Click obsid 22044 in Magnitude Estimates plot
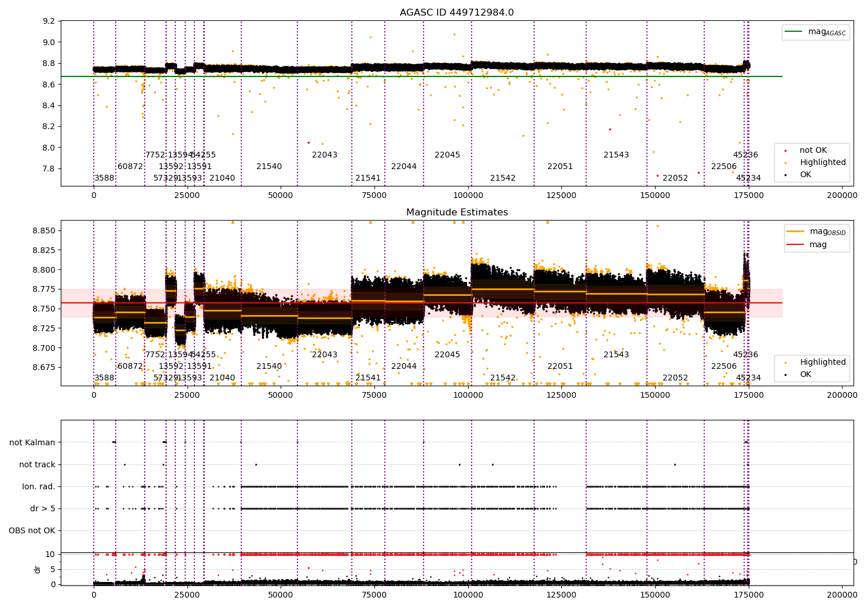The width and height of the screenshot is (868, 608). [x=404, y=367]
